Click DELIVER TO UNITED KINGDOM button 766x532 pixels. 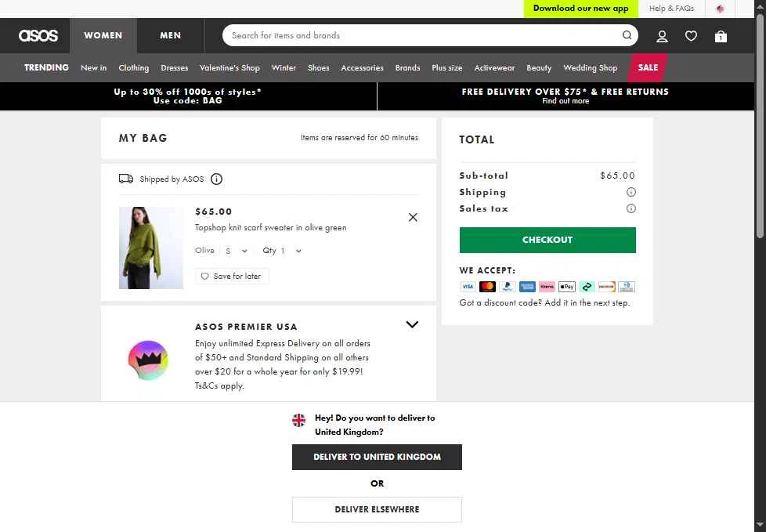coord(378,458)
